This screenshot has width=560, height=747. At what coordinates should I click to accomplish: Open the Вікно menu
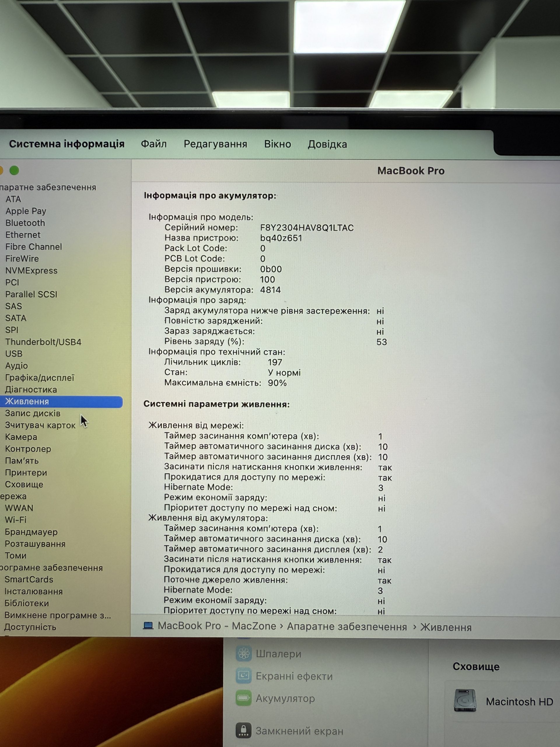tap(277, 144)
